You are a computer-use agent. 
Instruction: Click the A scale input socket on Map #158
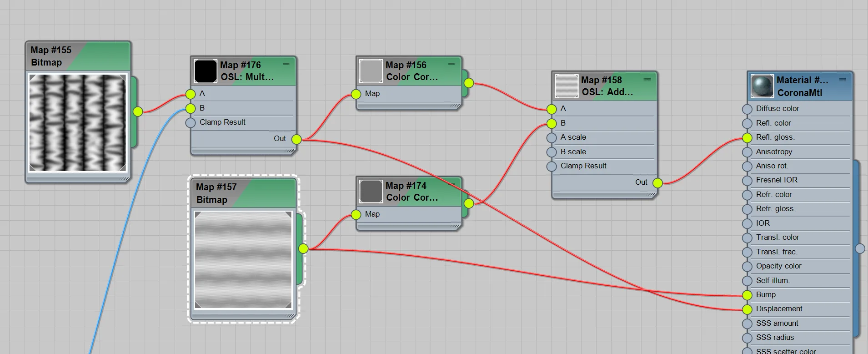coord(552,137)
